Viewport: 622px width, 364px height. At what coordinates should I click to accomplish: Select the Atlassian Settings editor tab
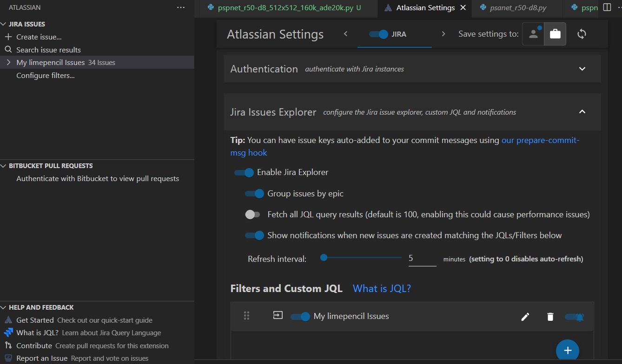(x=425, y=7)
